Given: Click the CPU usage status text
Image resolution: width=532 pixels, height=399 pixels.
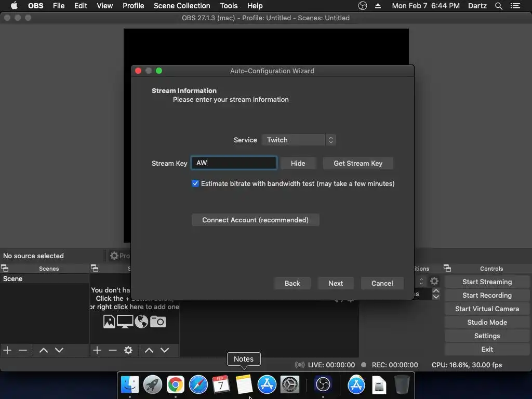Looking at the screenshot, I should click(x=467, y=365).
